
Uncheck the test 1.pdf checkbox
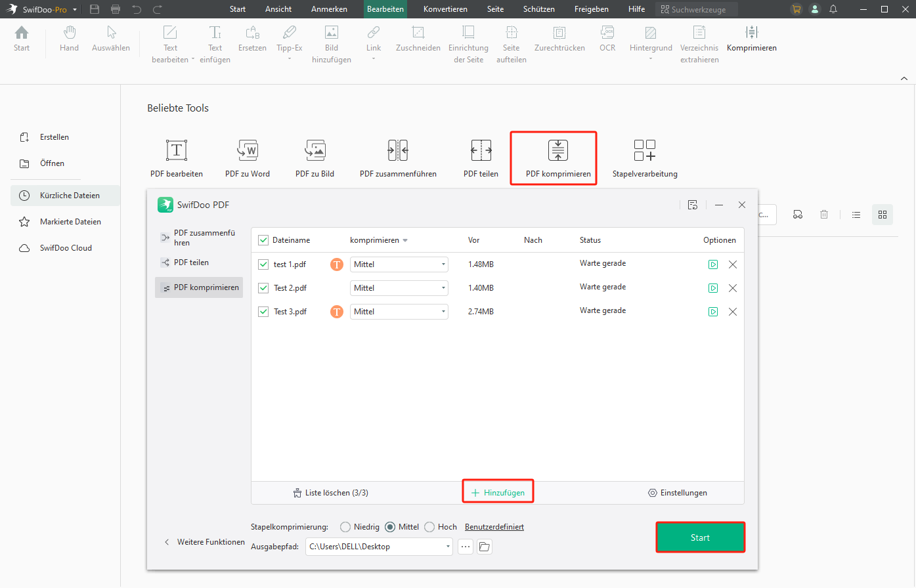263,264
